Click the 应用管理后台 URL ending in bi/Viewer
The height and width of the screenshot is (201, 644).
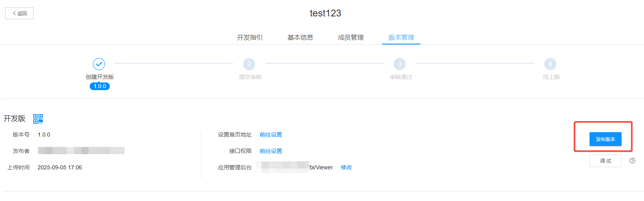coord(296,167)
